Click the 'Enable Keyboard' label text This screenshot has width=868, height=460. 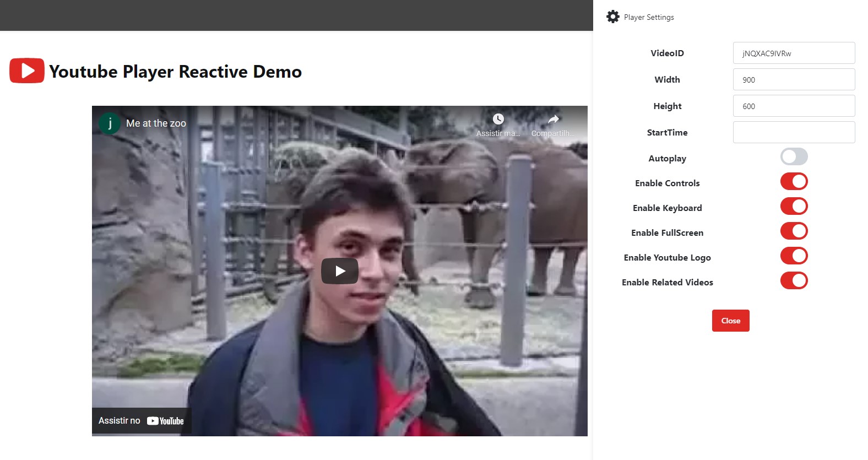[667, 208]
